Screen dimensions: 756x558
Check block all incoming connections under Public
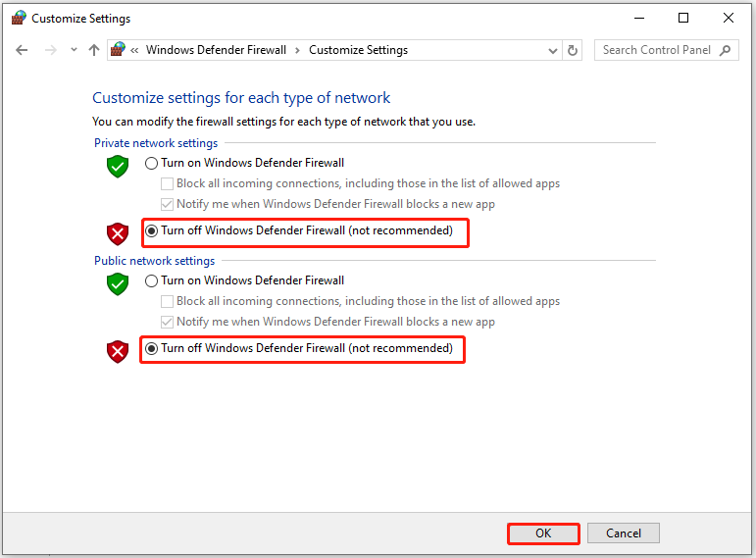[x=167, y=301]
